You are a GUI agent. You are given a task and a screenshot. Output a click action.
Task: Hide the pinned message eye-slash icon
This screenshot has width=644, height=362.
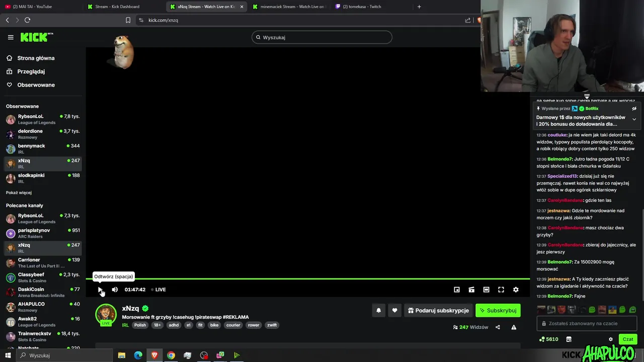click(x=634, y=109)
